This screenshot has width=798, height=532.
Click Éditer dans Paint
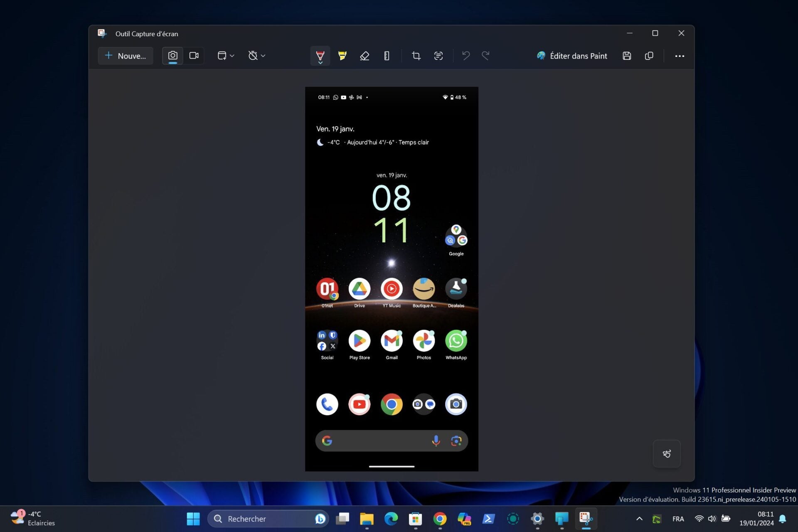pos(572,56)
